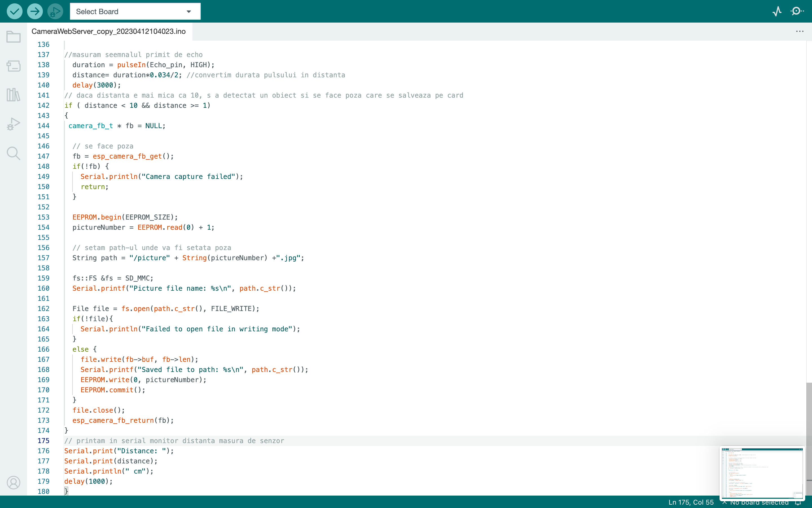This screenshot has height=508, width=812.
Task: Click the camera_fb_t * fb = NULL line
Action: 117,126
